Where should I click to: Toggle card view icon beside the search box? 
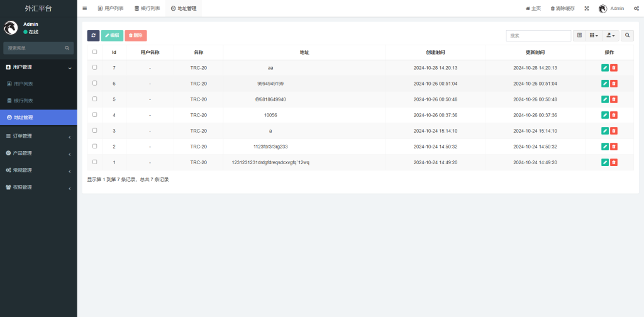(x=579, y=36)
